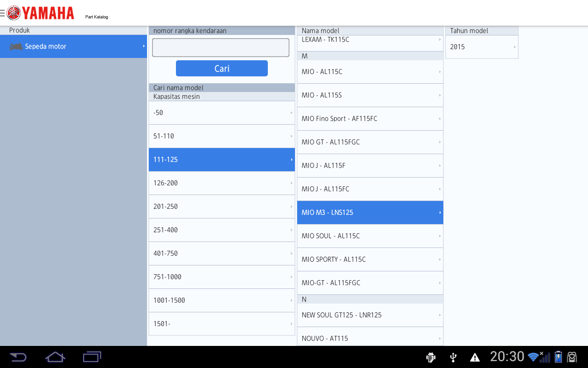Select Sepeda motor product category
The image size is (588, 368).
(x=73, y=46)
